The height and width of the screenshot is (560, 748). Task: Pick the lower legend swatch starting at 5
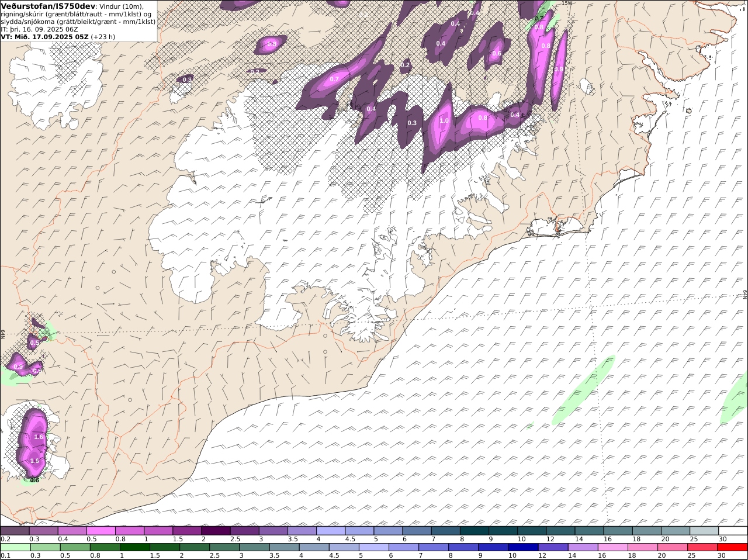(x=374, y=548)
